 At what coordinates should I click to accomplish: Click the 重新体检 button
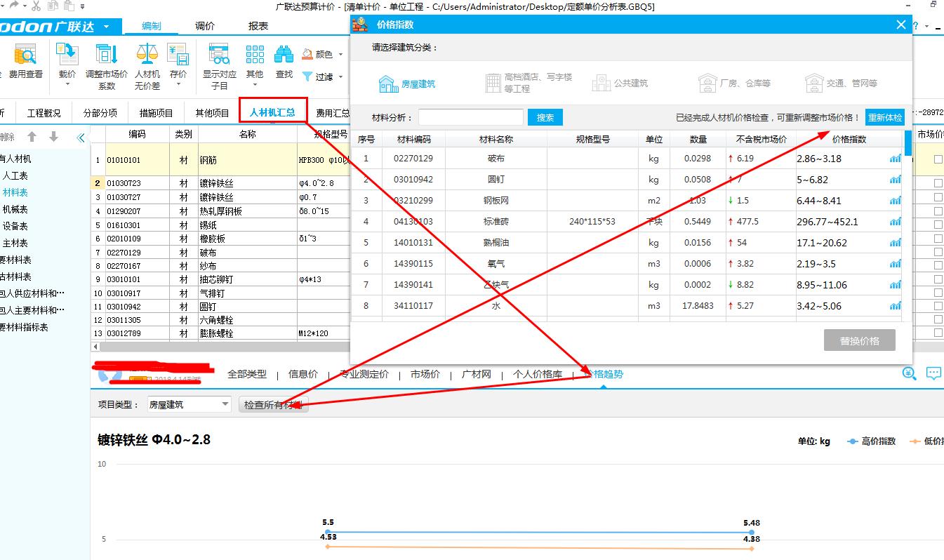885,117
